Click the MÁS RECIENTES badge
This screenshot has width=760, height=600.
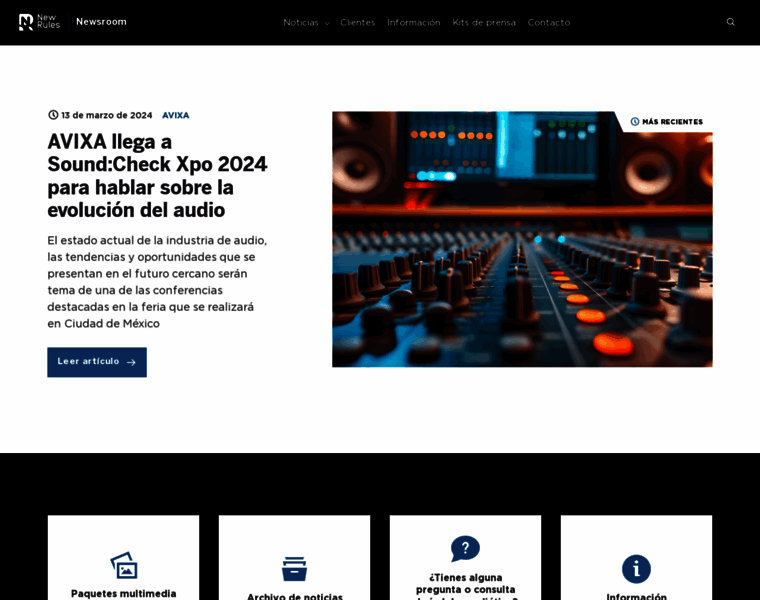666,122
